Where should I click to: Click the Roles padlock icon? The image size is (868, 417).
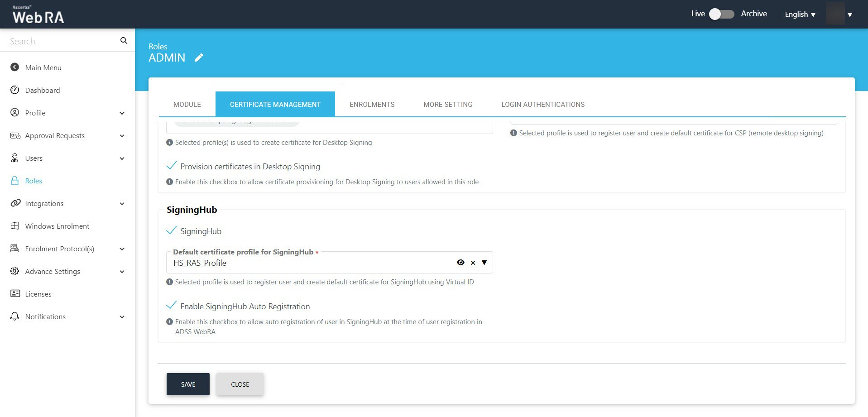point(15,181)
